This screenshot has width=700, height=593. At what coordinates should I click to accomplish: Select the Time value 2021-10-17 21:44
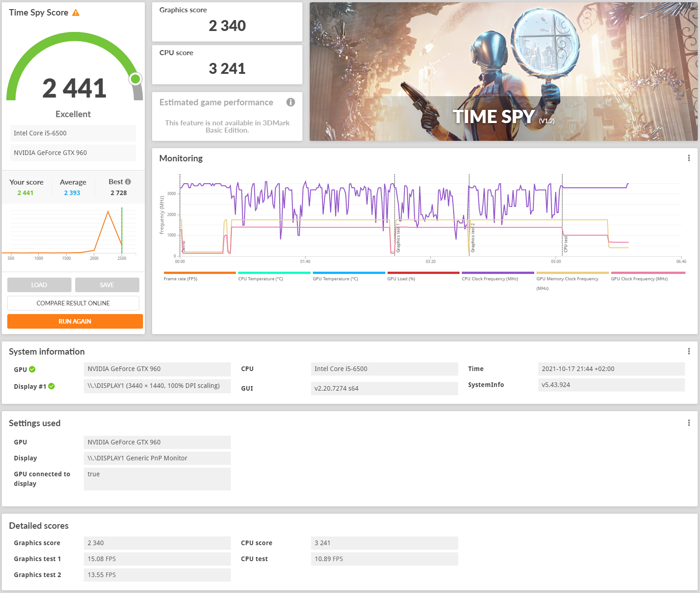point(612,369)
